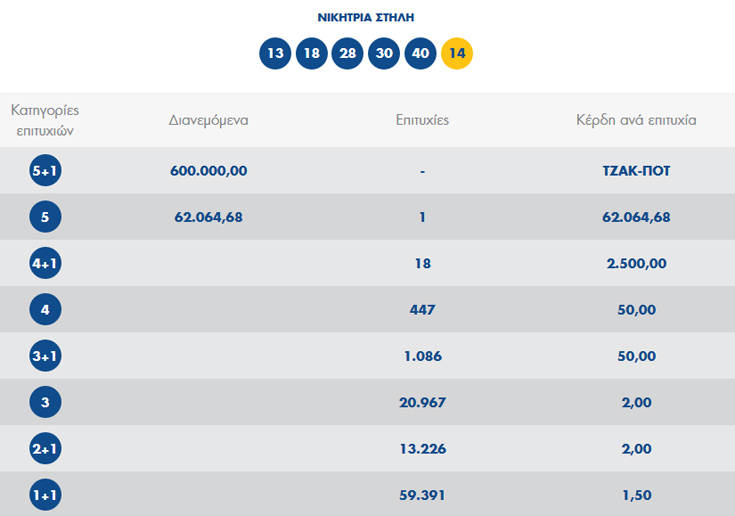The width and height of the screenshot is (735, 516).
Task: Click the yellow bonus number 14 ball
Action: click(x=457, y=53)
